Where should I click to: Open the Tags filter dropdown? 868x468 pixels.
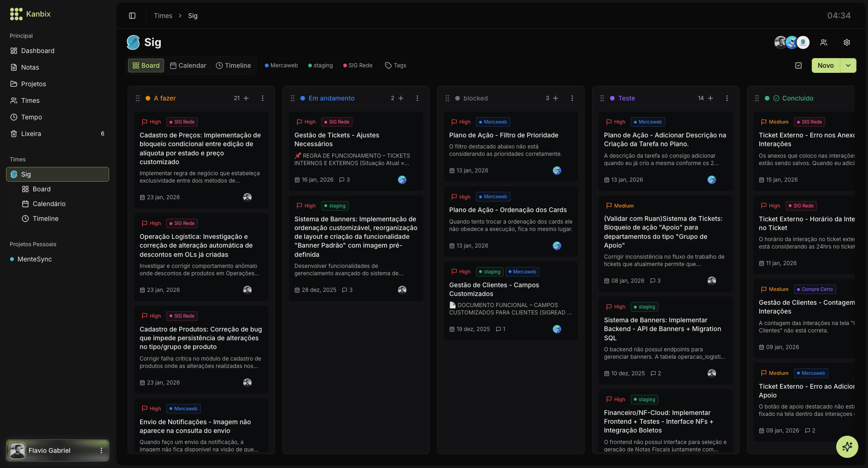point(396,65)
